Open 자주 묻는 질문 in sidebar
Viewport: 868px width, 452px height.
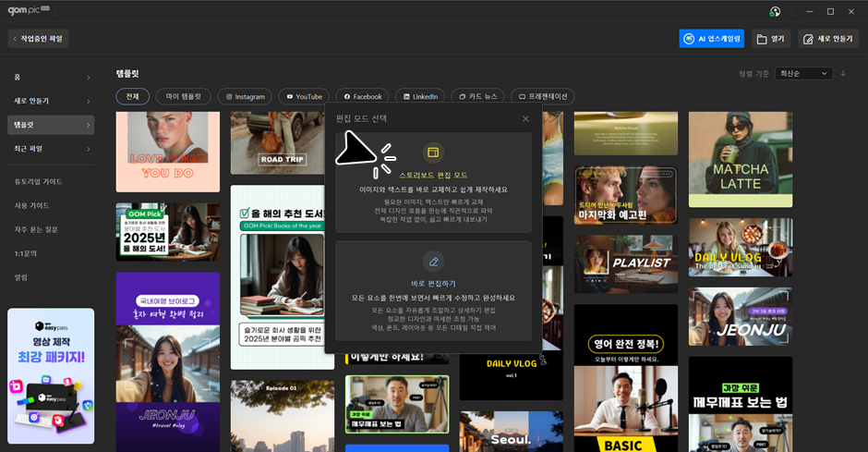tap(36, 229)
